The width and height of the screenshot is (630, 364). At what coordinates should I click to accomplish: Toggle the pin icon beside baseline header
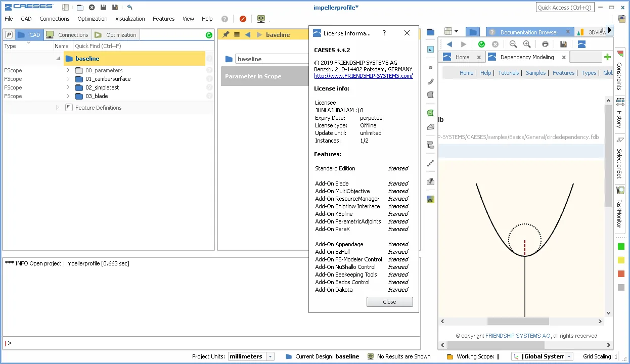[x=226, y=34]
